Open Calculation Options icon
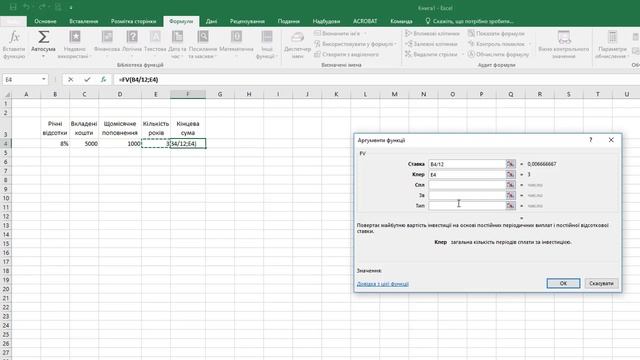640x360 pixels. [x=612, y=37]
